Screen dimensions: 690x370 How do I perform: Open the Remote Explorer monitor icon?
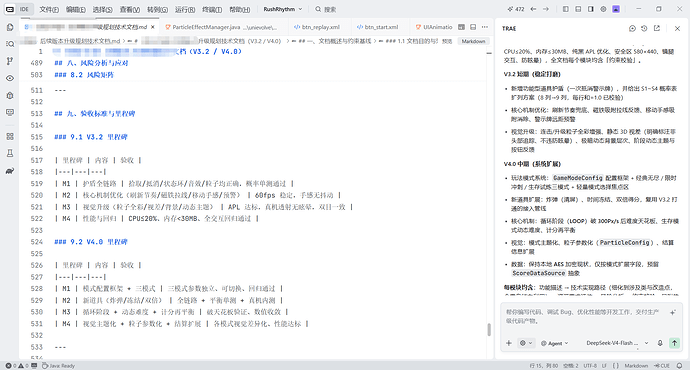[x=10, y=113]
